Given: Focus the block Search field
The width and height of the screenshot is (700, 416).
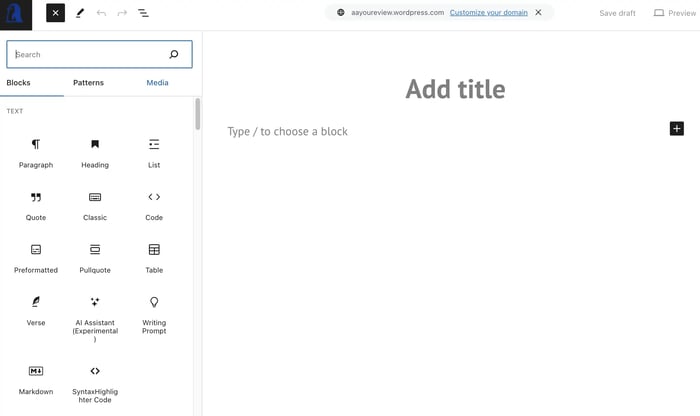Looking at the screenshot, I should click(x=99, y=54).
